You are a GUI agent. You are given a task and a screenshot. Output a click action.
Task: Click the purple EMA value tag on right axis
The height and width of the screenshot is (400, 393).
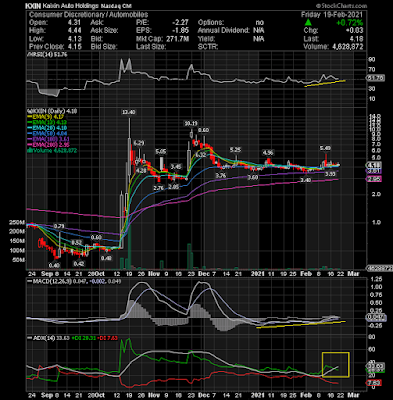pyautogui.click(x=374, y=171)
